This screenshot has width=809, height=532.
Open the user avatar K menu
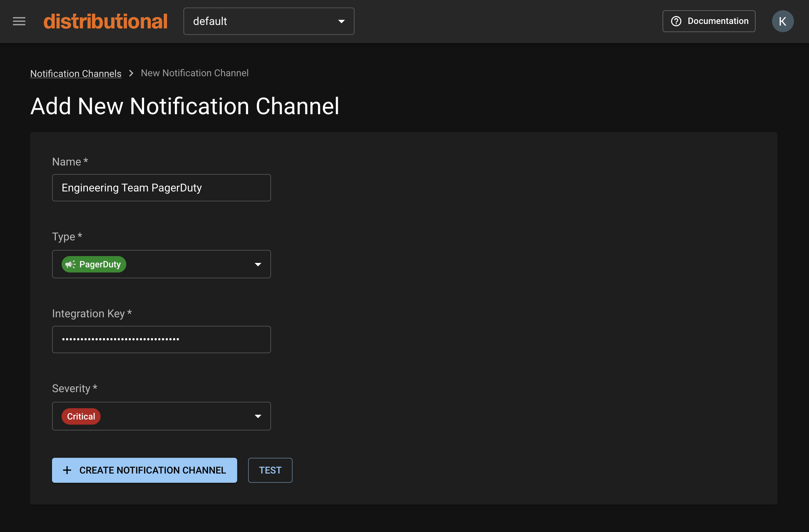tap(782, 21)
